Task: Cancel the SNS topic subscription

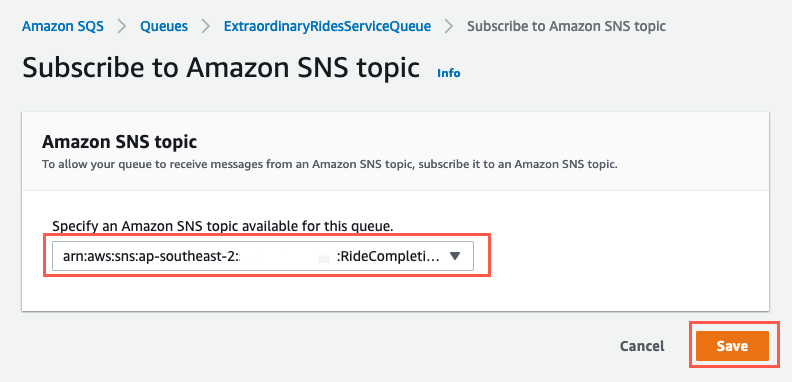Action: click(x=641, y=346)
